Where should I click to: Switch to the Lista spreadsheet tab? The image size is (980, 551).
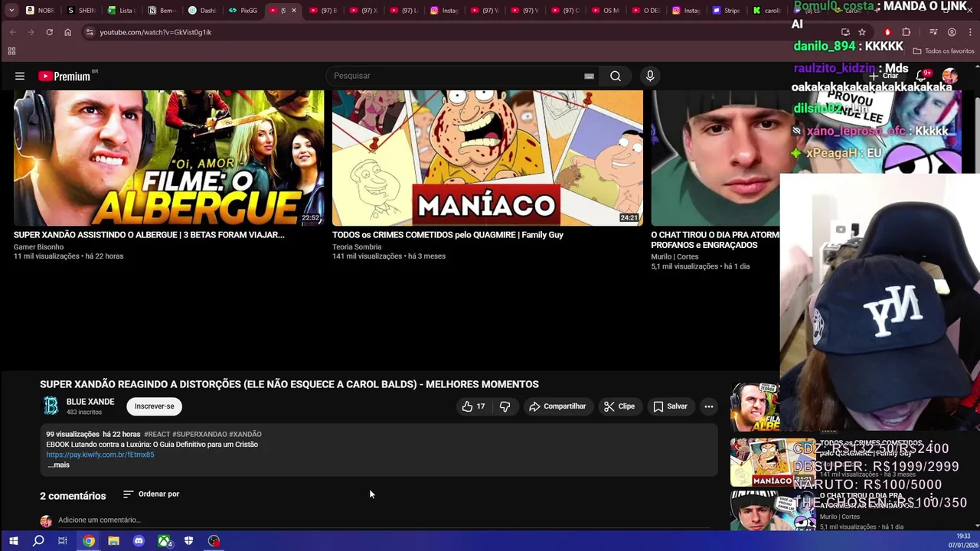pyautogui.click(x=121, y=11)
